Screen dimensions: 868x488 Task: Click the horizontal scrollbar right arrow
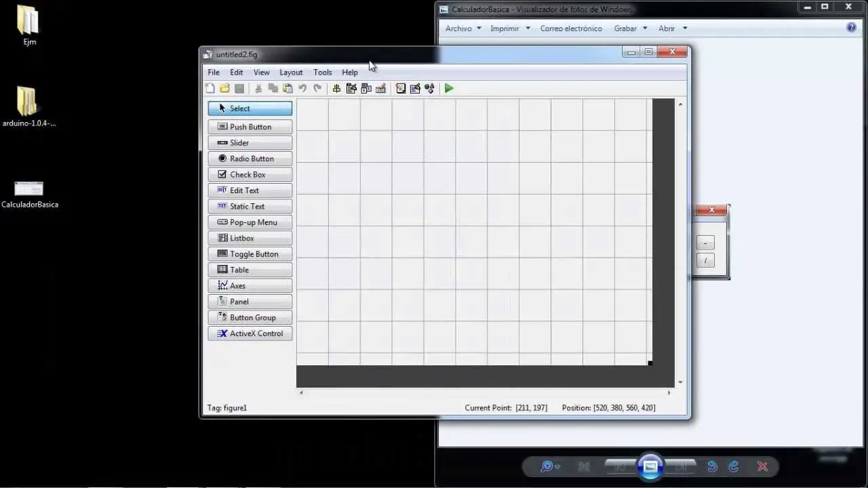[669, 392]
